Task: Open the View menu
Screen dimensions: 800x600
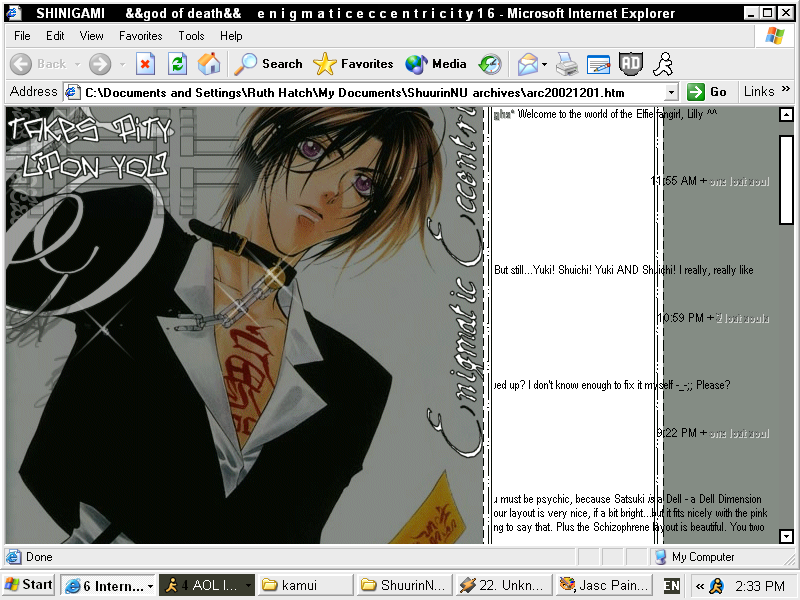Action: point(91,36)
